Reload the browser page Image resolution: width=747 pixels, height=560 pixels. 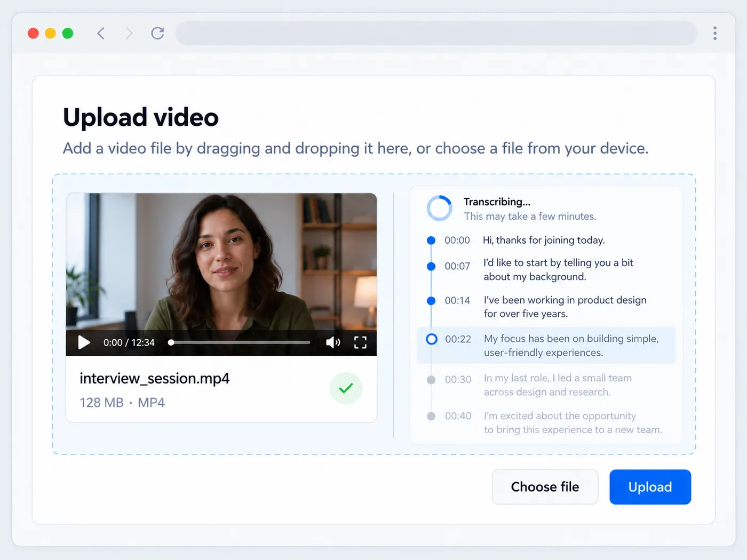[157, 34]
